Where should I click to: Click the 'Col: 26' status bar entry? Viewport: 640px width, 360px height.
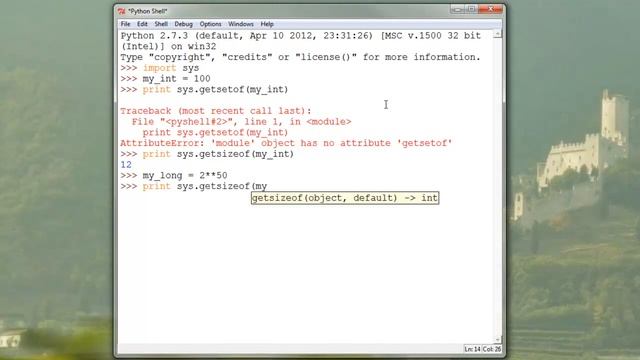pos(491,349)
